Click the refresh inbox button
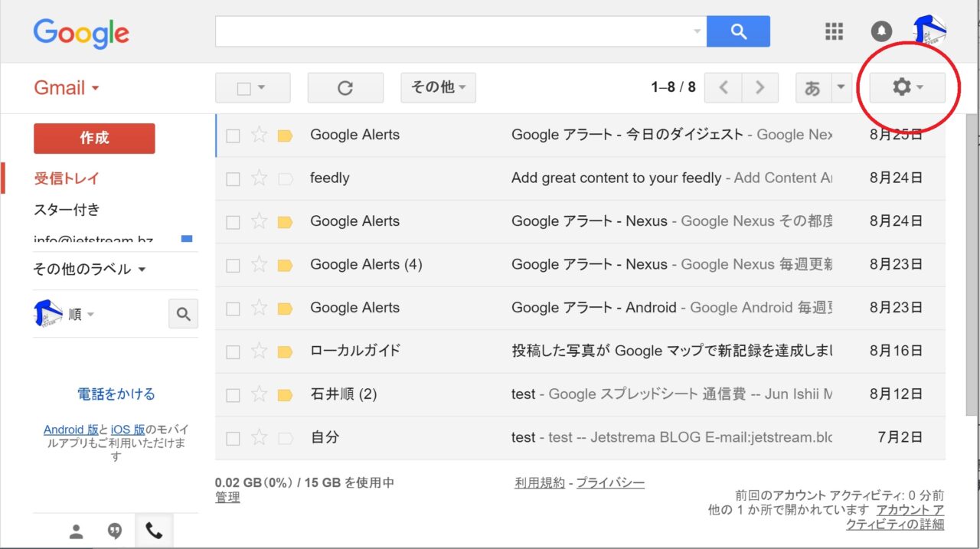The image size is (980, 549). (x=345, y=88)
